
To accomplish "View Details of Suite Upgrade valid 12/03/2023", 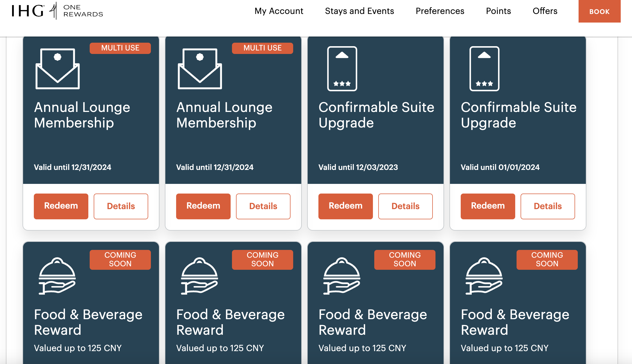I will tap(405, 206).
